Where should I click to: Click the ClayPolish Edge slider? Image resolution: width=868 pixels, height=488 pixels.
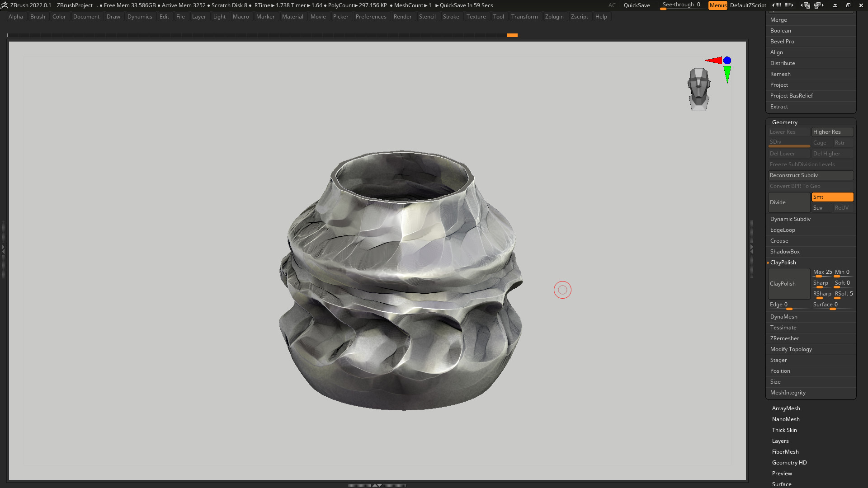(789, 305)
